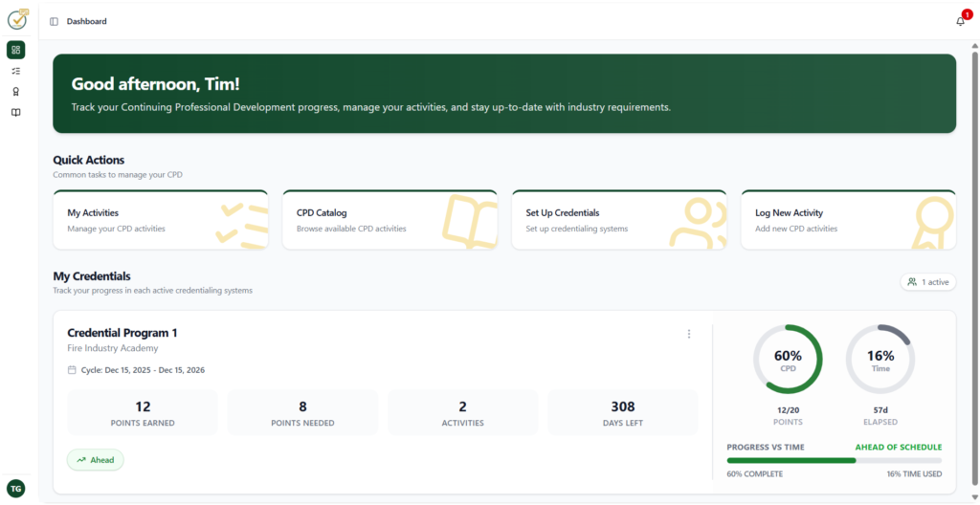Open the three-dot menu on Credential Program 1

pos(689,334)
